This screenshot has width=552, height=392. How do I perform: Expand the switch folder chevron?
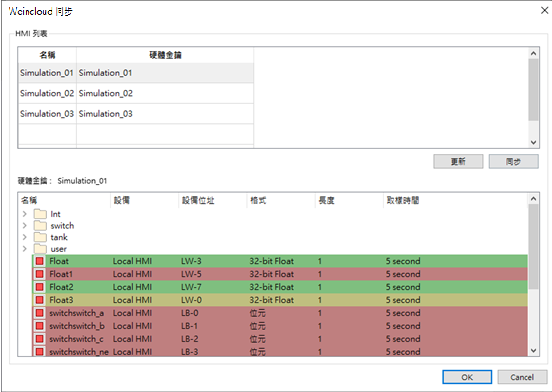pos(25,226)
